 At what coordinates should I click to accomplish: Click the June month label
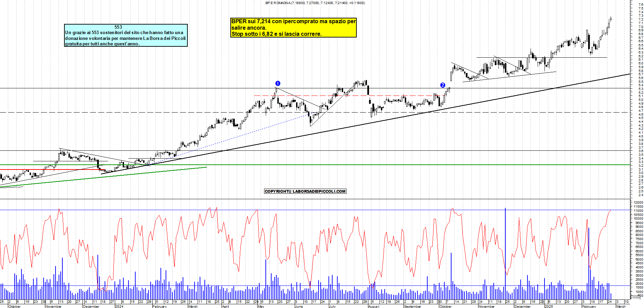[299, 306]
